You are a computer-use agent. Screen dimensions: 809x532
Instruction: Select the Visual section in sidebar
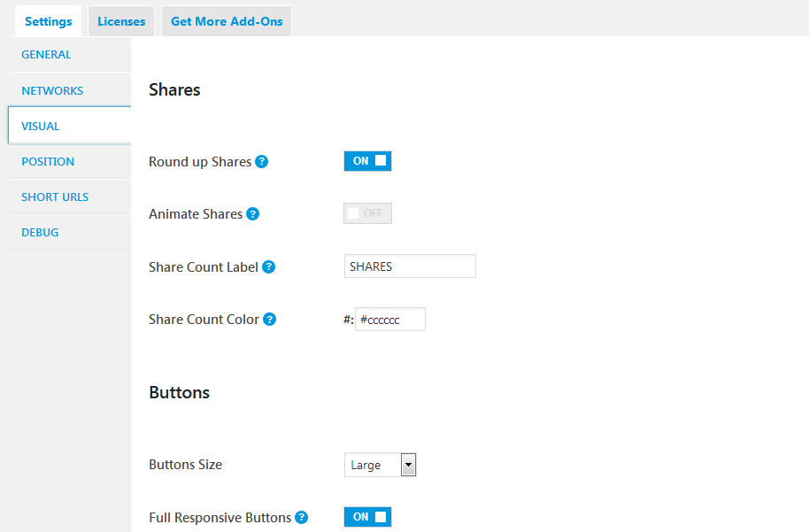coord(41,126)
